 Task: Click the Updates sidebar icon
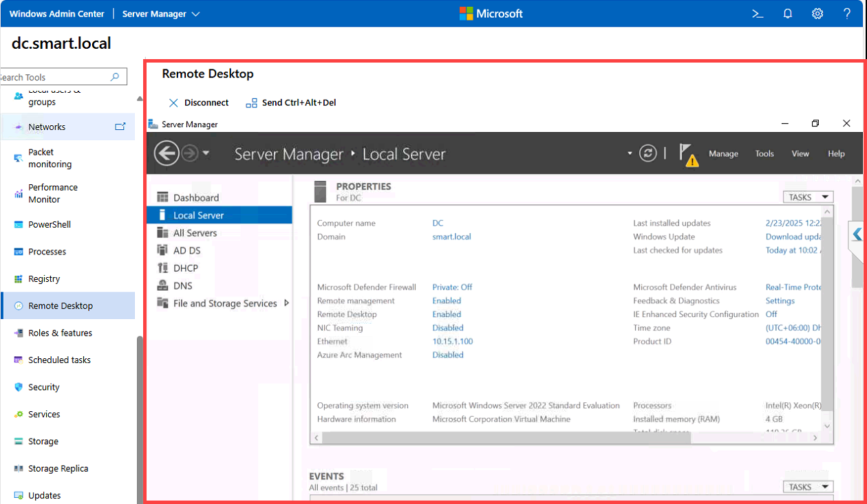pos(19,496)
